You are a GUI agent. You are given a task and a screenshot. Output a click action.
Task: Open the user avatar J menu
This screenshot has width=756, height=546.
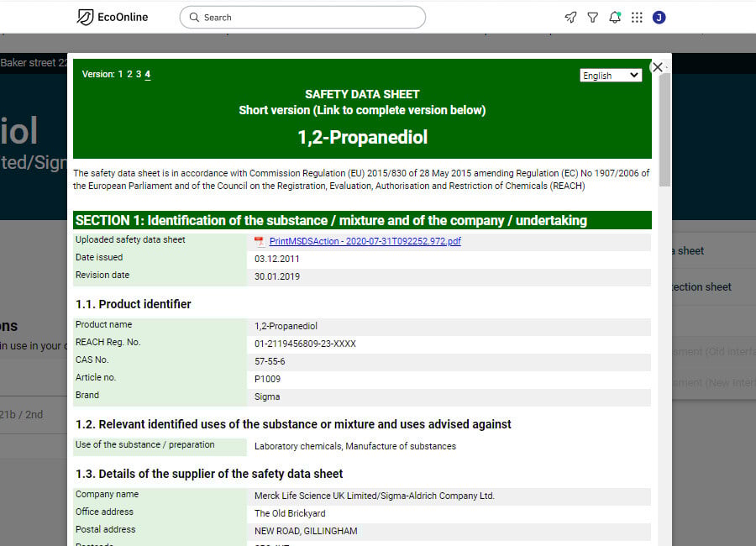coord(659,18)
